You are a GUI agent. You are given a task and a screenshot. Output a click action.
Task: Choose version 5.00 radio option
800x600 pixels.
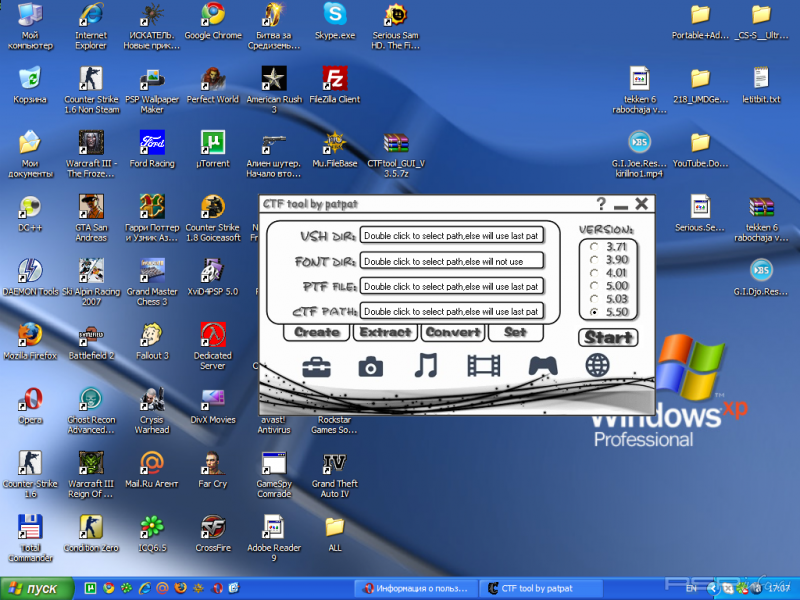point(595,285)
